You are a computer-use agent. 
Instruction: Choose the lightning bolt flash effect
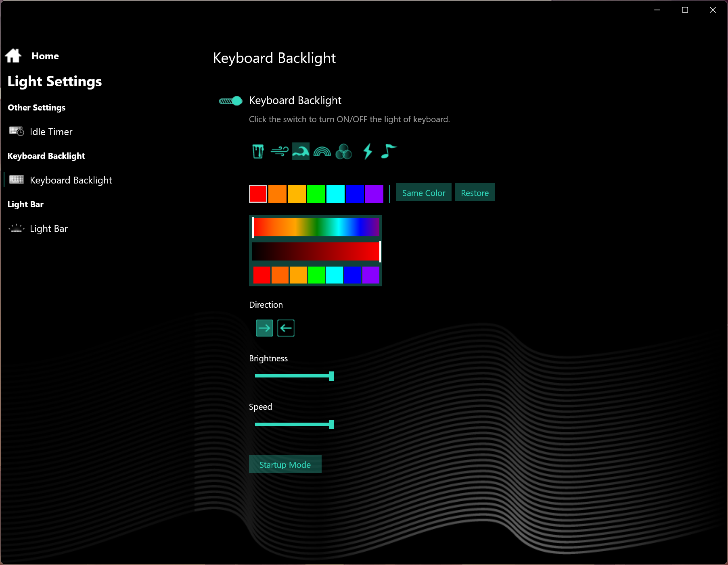pos(367,152)
